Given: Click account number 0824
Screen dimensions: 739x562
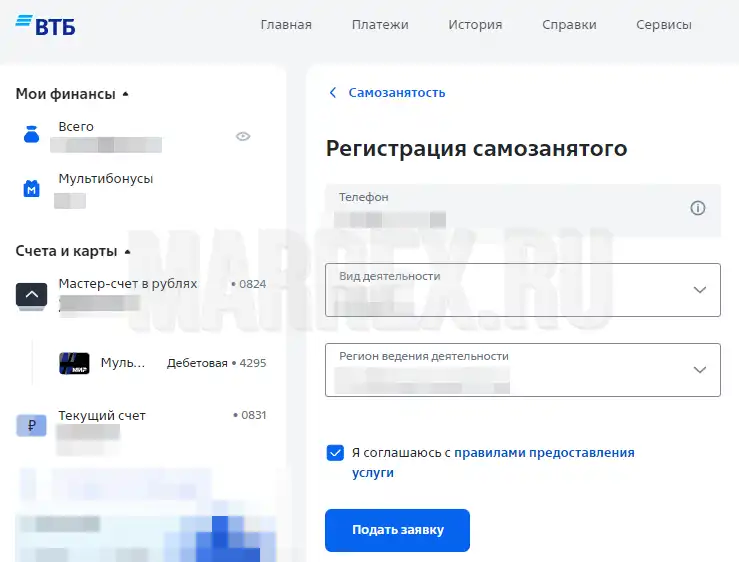Looking at the screenshot, I should tap(248, 284).
